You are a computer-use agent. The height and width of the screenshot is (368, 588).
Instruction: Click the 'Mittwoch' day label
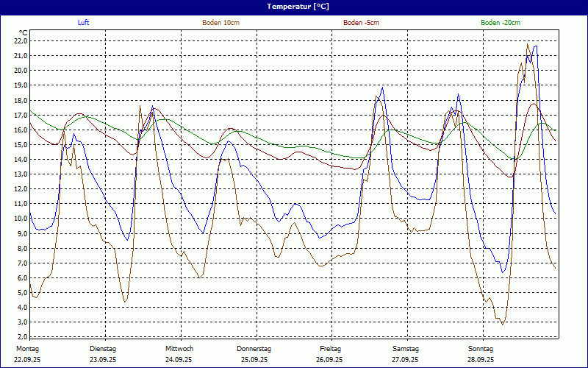pos(179,349)
